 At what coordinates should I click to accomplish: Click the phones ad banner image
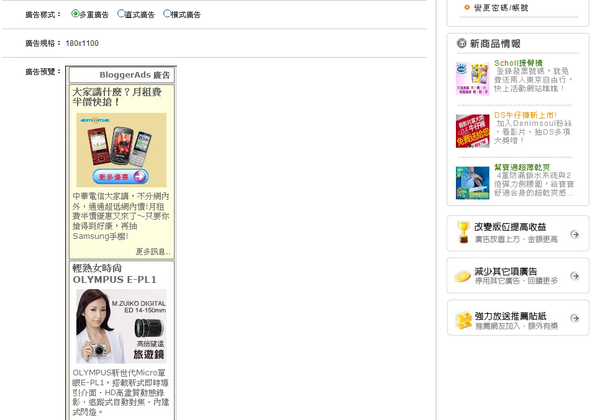tap(121, 150)
